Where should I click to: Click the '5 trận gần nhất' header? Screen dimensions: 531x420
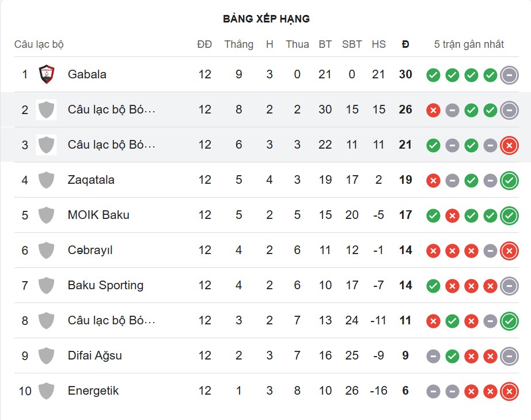(469, 44)
